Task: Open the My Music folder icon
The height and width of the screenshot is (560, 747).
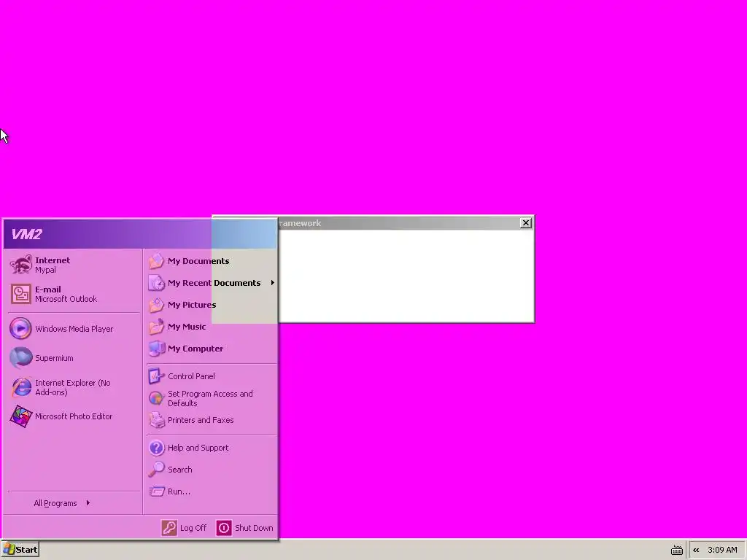Action: click(x=156, y=327)
